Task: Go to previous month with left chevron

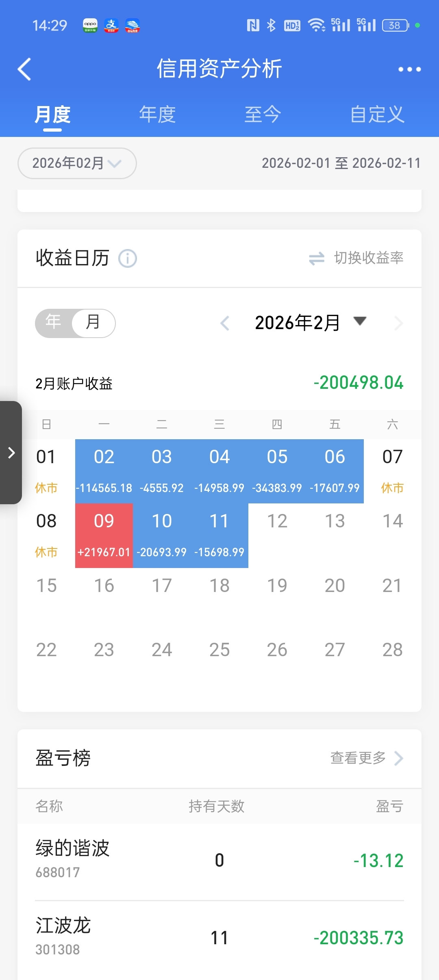Action: [x=225, y=323]
